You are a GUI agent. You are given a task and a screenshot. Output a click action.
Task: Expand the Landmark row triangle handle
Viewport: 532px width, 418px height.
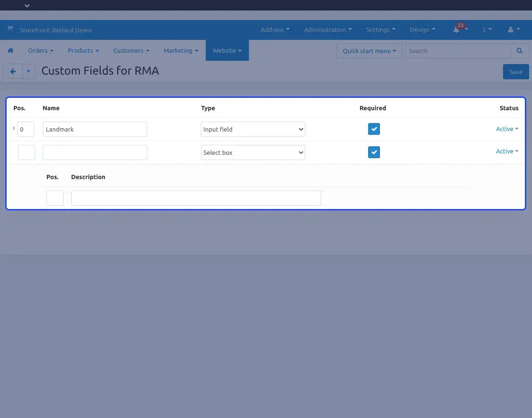tap(14, 128)
